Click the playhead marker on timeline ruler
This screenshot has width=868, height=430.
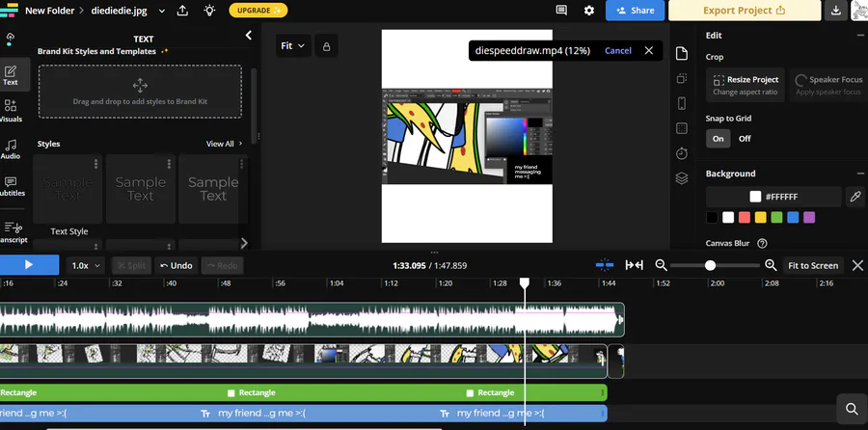(525, 283)
